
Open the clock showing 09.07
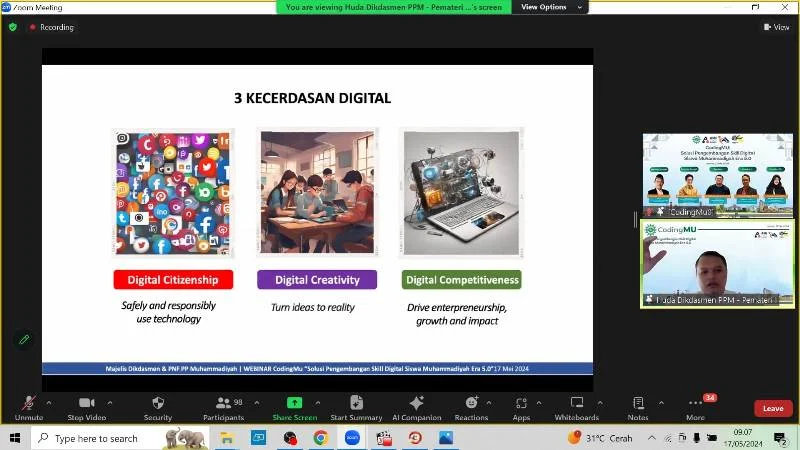point(743,438)
